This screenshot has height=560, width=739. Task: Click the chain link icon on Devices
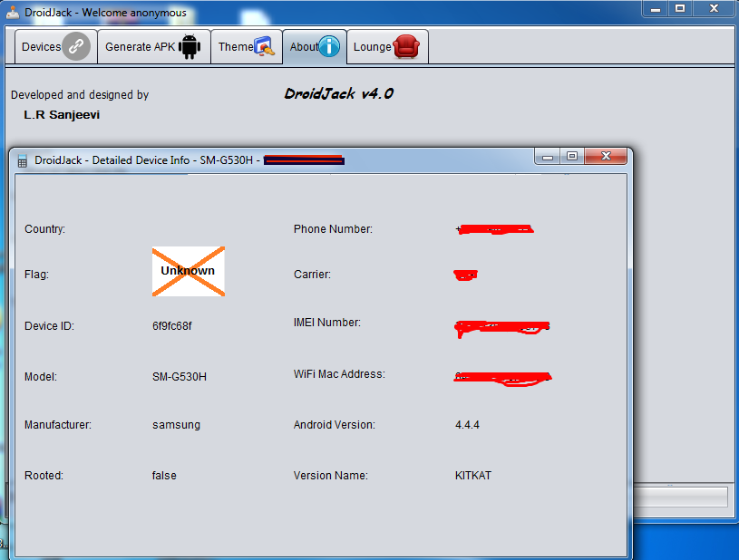(76, 46)
